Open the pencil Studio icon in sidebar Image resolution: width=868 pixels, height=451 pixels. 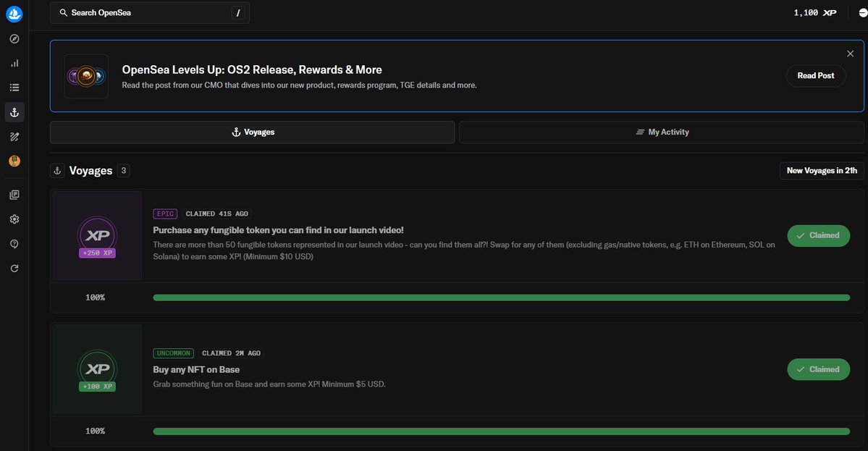(14, 137)
